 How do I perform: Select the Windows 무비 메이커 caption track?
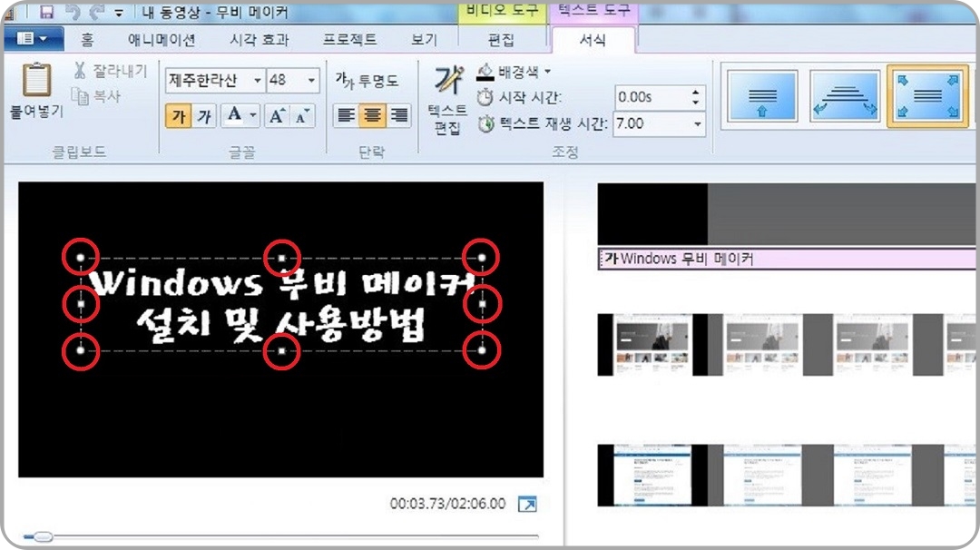[x=786, y=259]
